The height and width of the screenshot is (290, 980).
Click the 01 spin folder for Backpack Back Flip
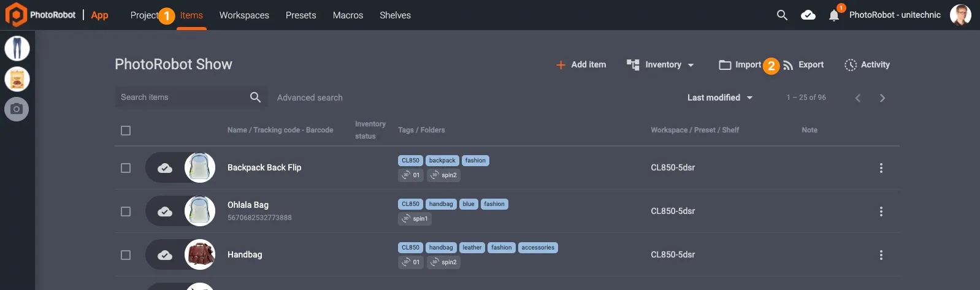[410, 175]
